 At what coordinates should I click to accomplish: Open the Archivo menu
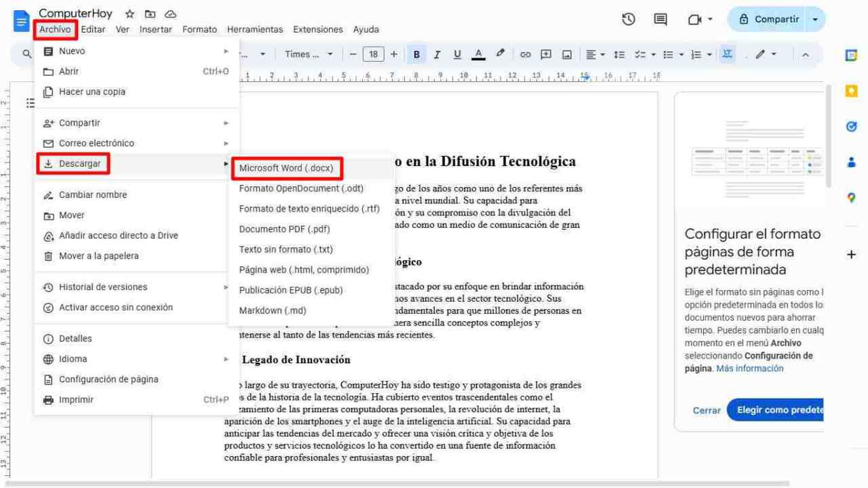[55, 29]
